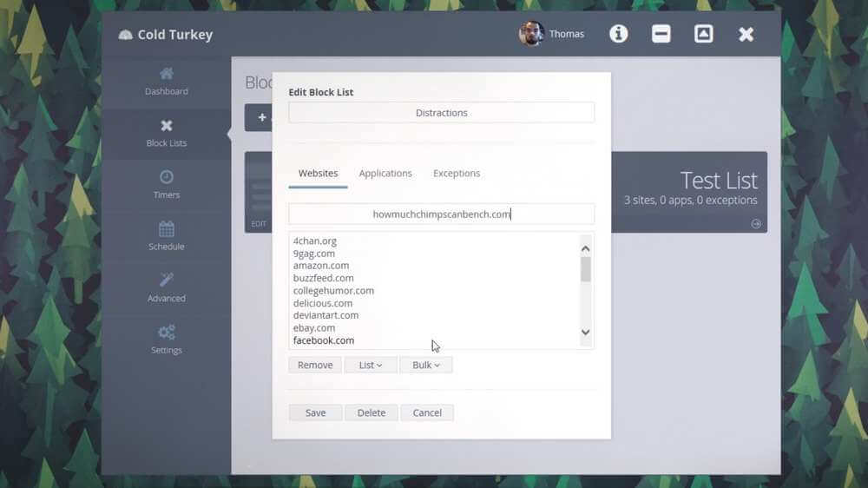Switch to the Applications tab
Viewport: 868px width, 488px height.
(x=385, y=174)
